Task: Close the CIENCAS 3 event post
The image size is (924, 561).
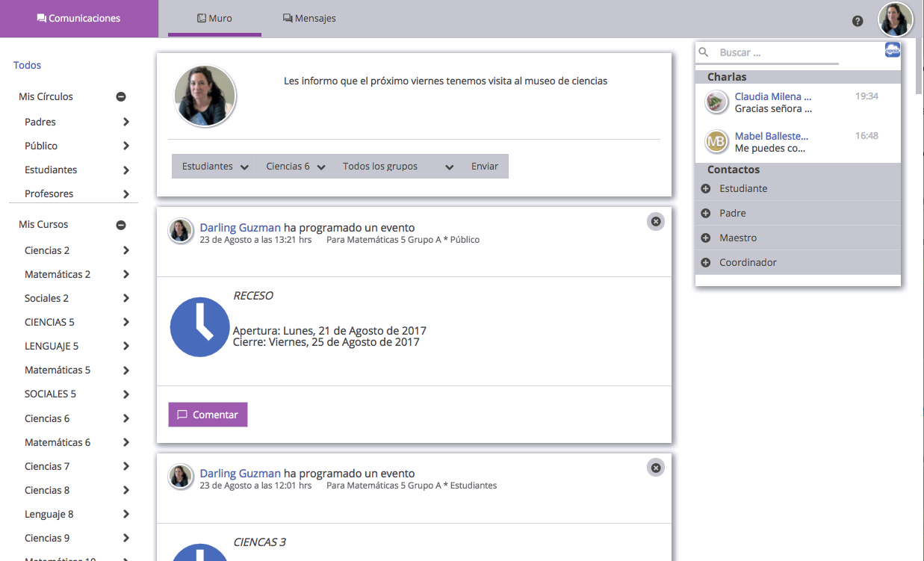Action: pyautogui.click(x=655, y=468)
